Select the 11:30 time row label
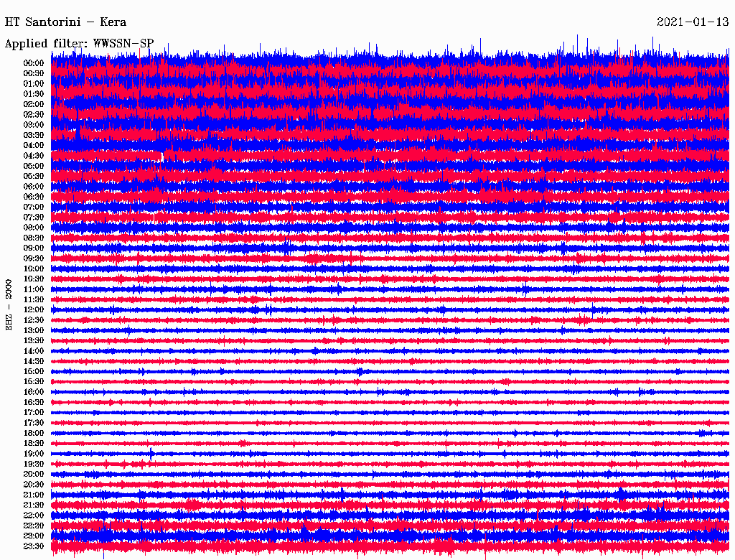 (x=34, y=299)
